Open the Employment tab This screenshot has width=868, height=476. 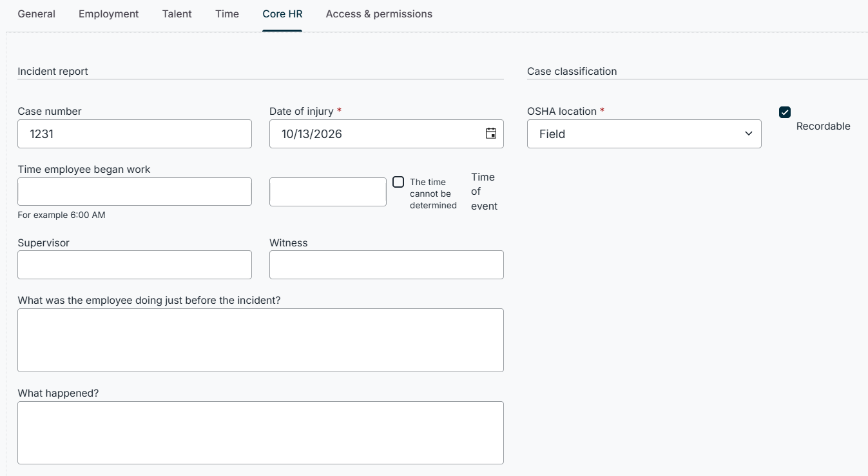pos(109,14)
